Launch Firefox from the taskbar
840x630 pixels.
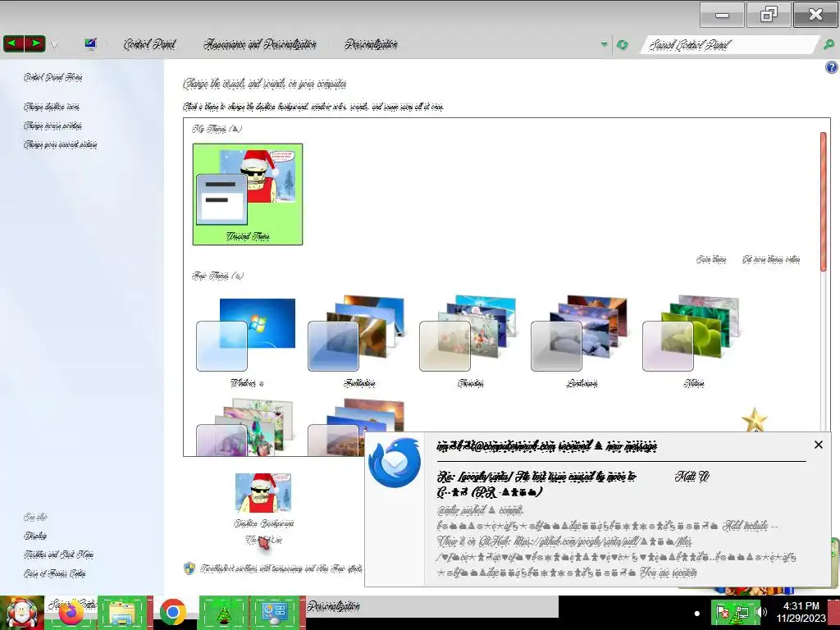coord(71,613)
